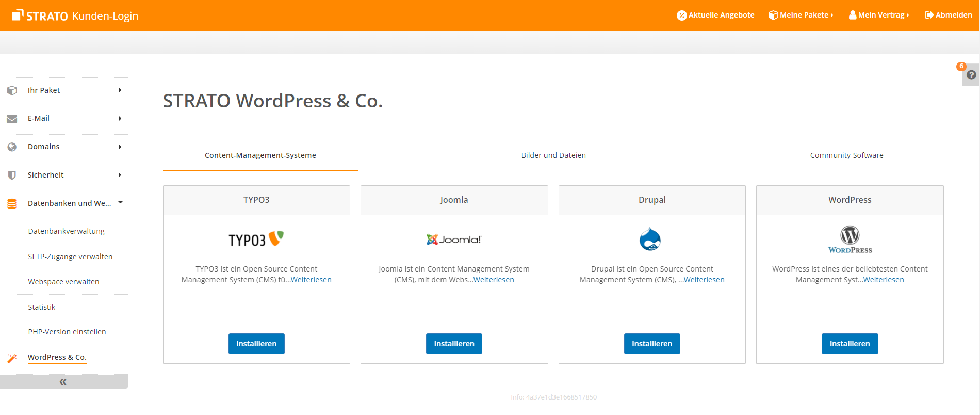980x415 pixels.
Task: Click the Drupal droplet logo
Action: [x=650, y=239]
